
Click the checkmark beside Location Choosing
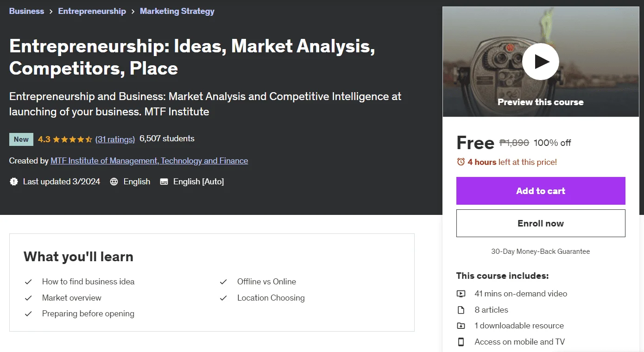pos(223,298)
